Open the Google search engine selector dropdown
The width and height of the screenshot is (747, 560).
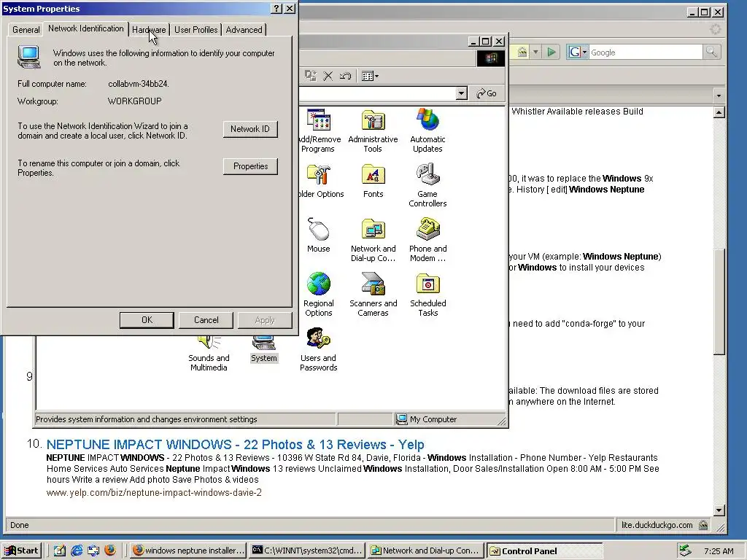tap(578, 52)
